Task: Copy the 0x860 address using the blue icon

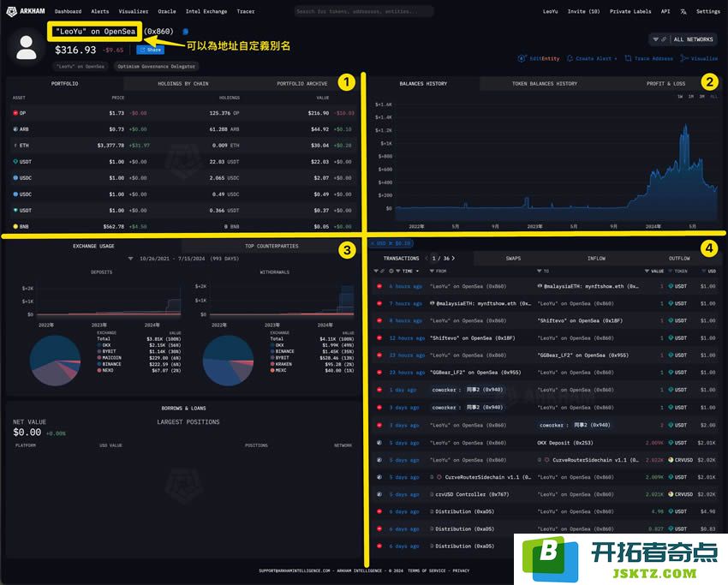Action: point(185,32)
